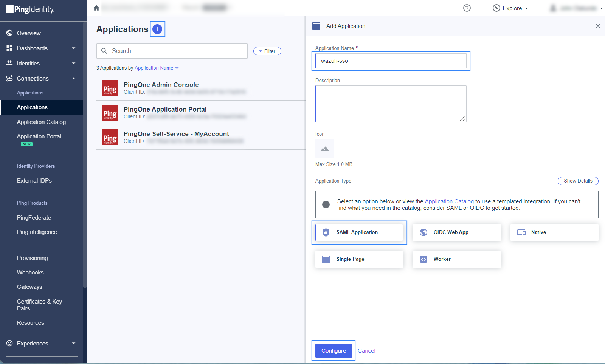Screen dimensions: 605x364
Task: Click the Configure button
Action: (x=334, y=351)
